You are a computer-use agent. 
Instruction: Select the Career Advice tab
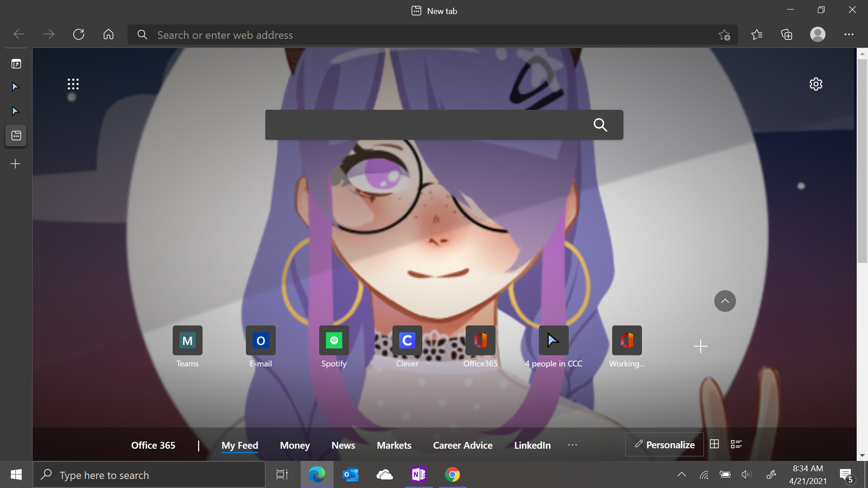click(x=462, y=446)
